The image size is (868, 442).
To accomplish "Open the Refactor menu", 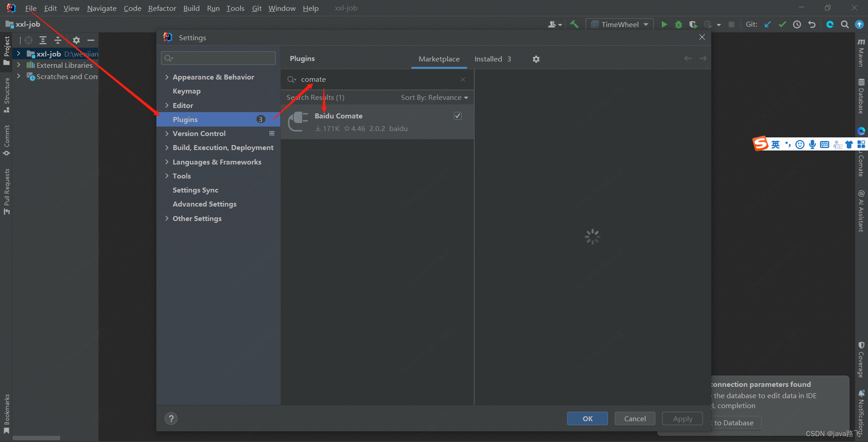I will 162,8.
